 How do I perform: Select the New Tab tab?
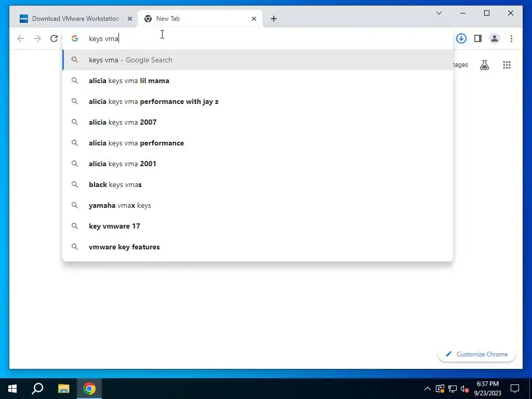coord(200,19)
